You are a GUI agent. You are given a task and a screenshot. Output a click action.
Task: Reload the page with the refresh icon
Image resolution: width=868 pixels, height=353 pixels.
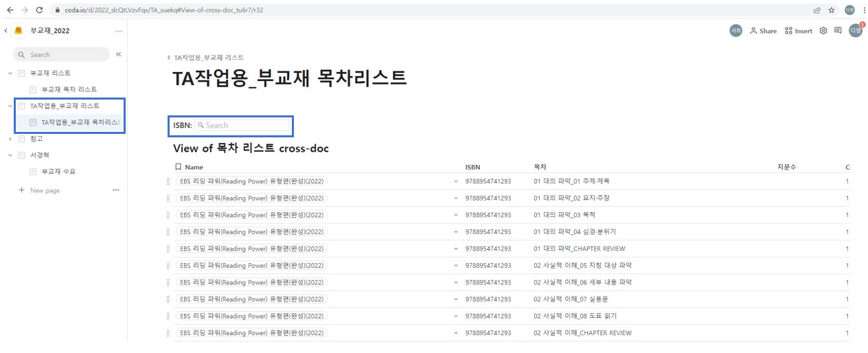pyautogui.click(x=40, y=10)
